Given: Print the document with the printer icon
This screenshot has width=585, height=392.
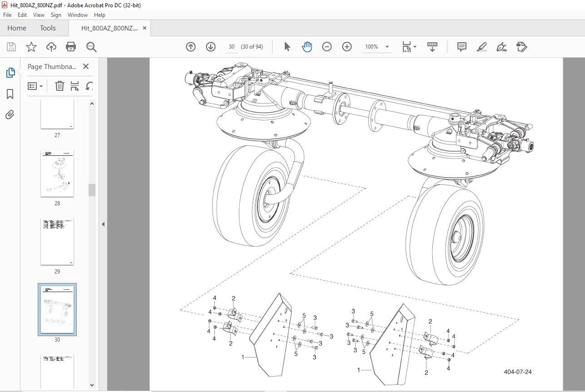Looking at the screenshot, I should tap(71, 47).
